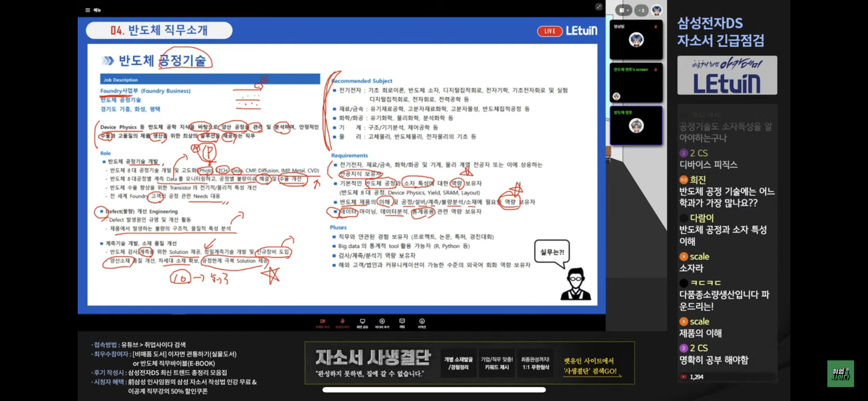Click your profile avatar at top right
Viewport: 868px width, 401px height.
point(657,10)
